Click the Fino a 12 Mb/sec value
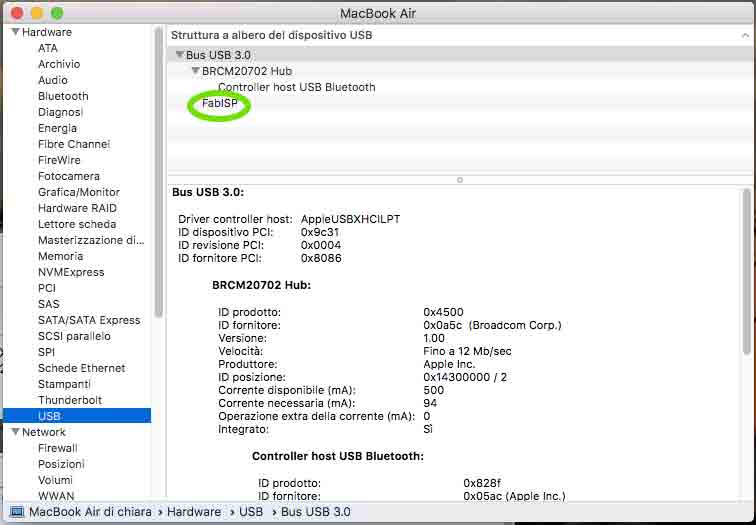Screen dimensions: 756x525 click(467, 351)
